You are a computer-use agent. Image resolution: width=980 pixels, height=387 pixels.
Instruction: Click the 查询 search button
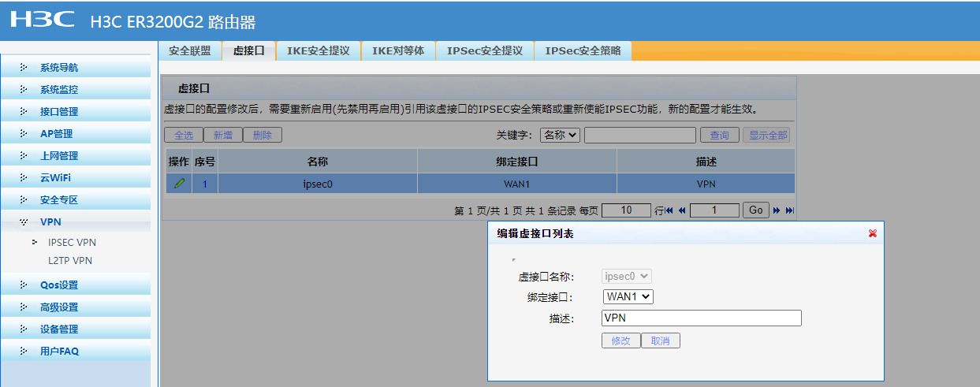pos(720,135)
